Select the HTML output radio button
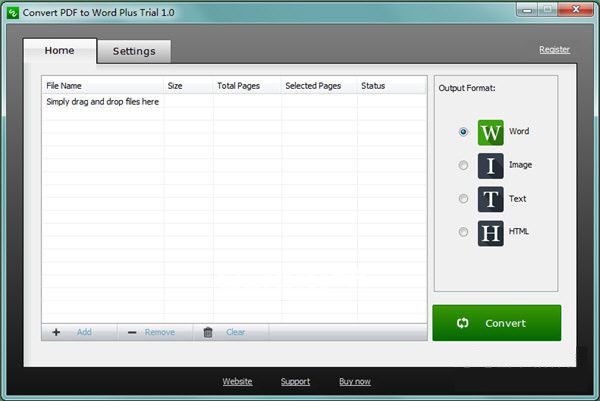The image size is (600, 401). click(x=463, y=232)
